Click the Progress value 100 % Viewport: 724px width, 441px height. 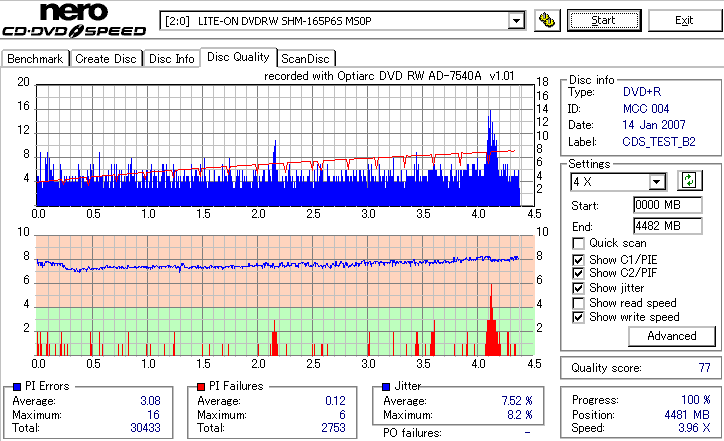[x=696, y=400]
